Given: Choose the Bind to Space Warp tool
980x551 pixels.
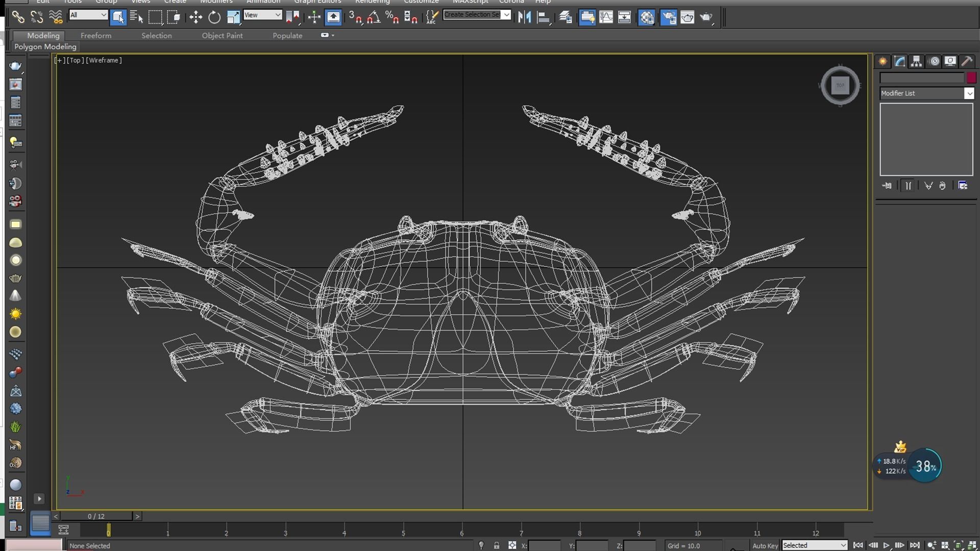Looking at the screenshot, I should click(56, 17).
